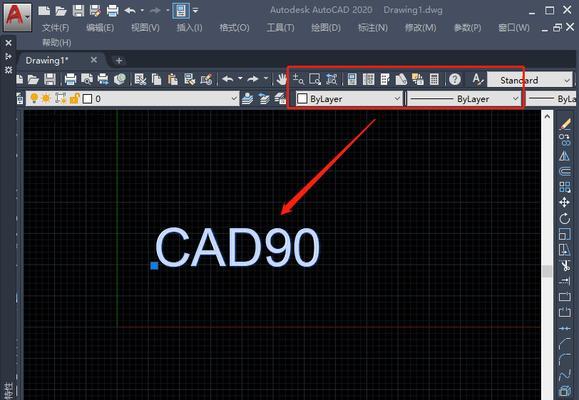
Task: Expand the standard toolbar redo history arrow
Action: coord(265,78)
